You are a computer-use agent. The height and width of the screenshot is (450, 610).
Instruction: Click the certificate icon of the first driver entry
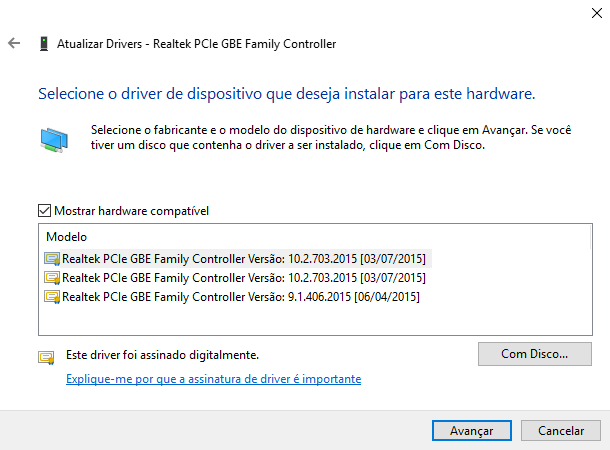[52, 259]
